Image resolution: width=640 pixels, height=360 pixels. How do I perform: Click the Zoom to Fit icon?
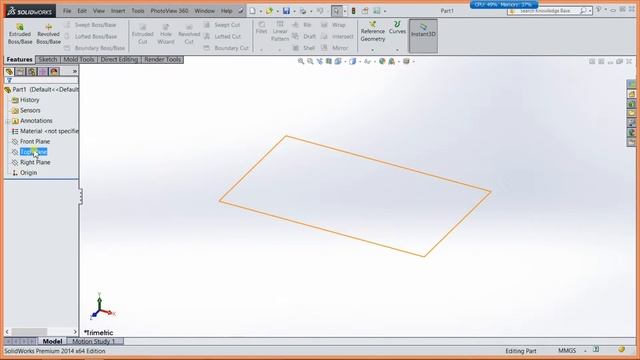(x=301, y=61)
